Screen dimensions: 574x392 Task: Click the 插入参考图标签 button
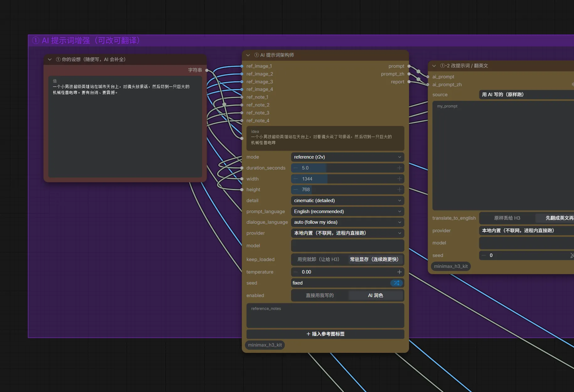coord(325,334)
